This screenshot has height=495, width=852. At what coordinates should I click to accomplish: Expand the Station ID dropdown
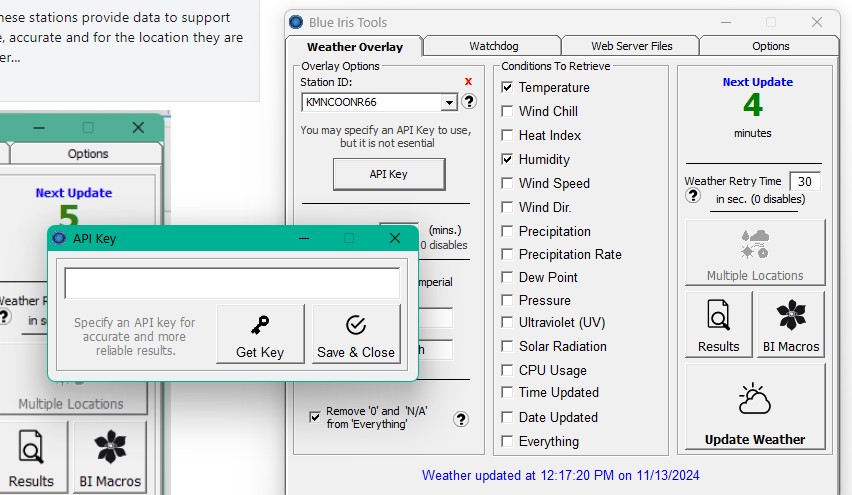point(449,102)
